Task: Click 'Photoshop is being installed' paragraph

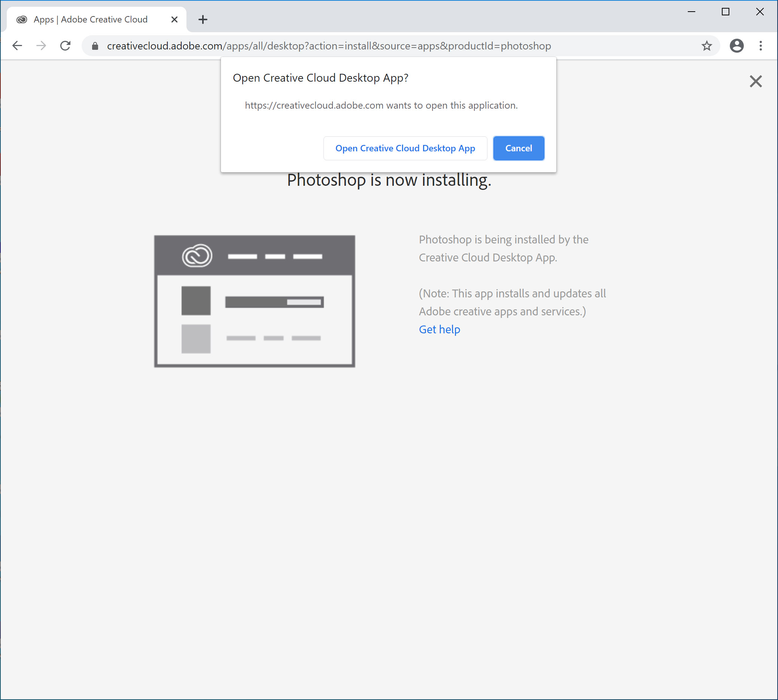Action: coord(504,248)
